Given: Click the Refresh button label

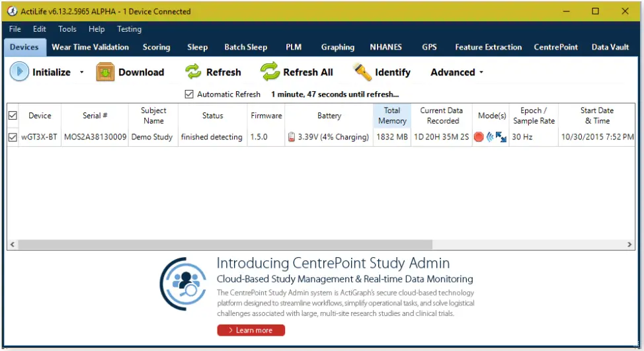Looking at the screenshot, I should click(x=223, y=72).
